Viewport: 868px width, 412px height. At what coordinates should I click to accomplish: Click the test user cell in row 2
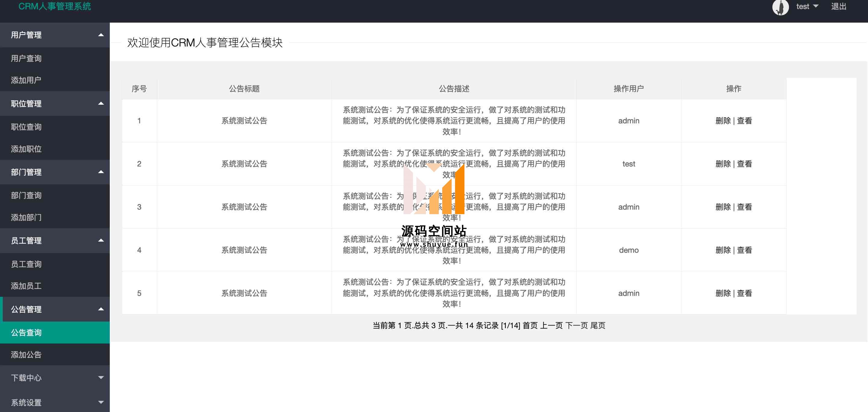coord(629,164)
